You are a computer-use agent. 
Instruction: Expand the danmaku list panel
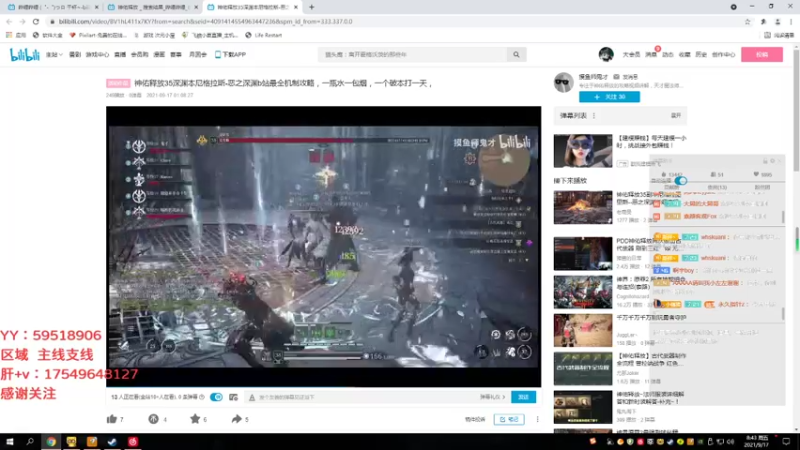click(x=676, y=116)
